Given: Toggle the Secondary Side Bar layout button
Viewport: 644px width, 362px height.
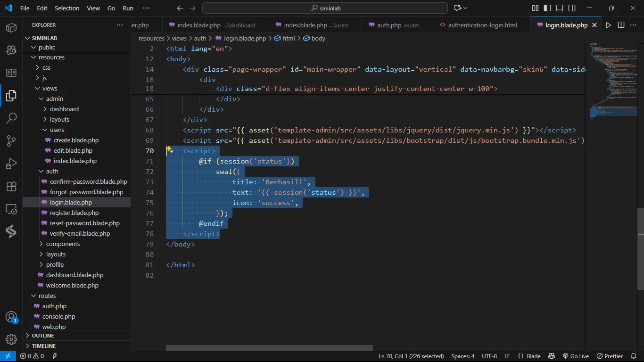Looking at the screenshot, I should click(572, 8).
